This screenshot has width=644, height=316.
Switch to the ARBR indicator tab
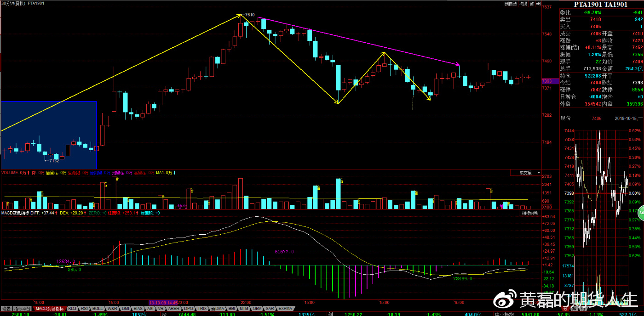pos(173,309)
